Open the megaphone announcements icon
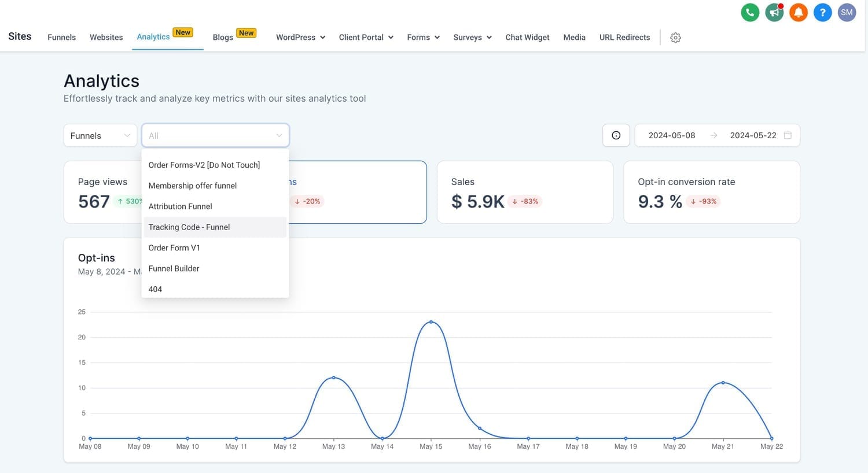This screenshot has height=473, width=868. (x=774, y=12)
